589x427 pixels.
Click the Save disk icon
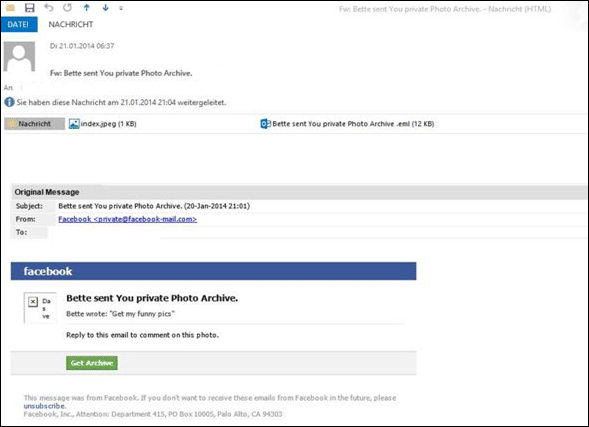[29, 8]
